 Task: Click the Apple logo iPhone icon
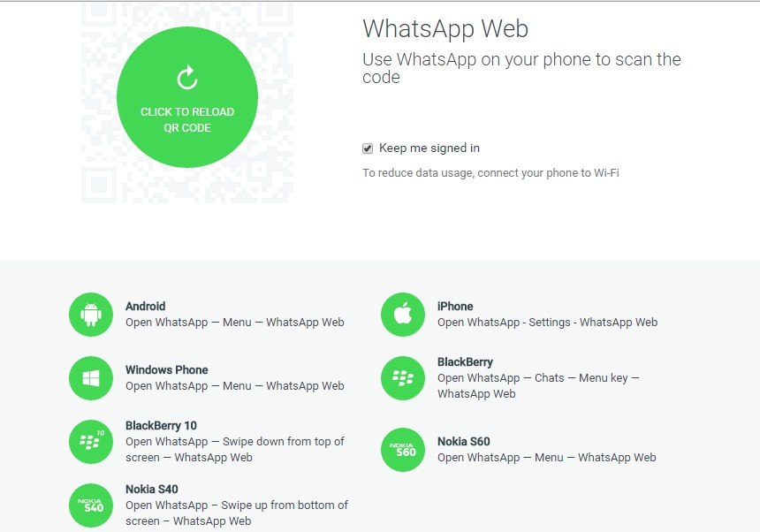(x=403, y=315)
